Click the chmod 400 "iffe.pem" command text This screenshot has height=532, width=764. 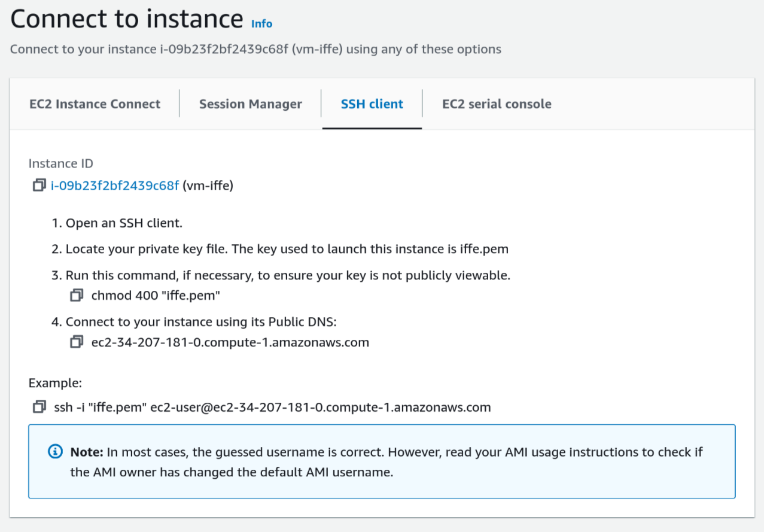click(156, 295)
